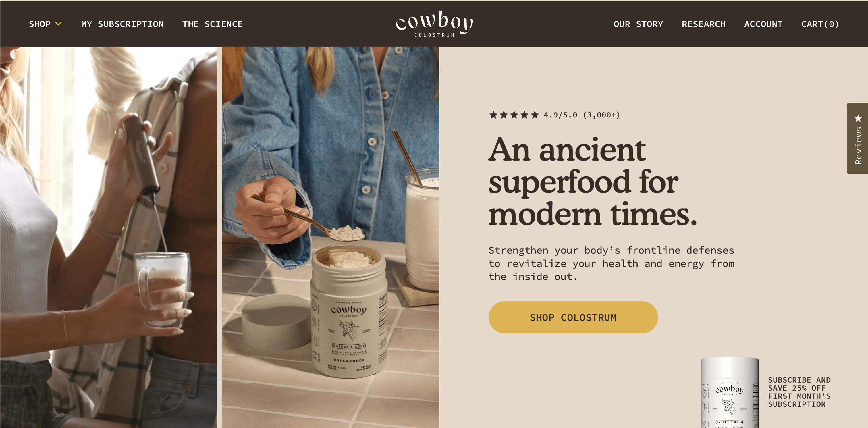The width and height of the screenshot is (868, 428).
Task: Click the frother video on left
Action: click(109, 237)
